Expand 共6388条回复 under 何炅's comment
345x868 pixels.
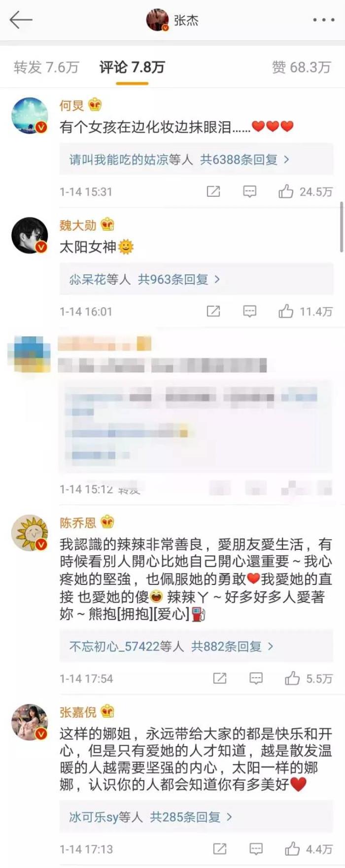coord(245,160)
